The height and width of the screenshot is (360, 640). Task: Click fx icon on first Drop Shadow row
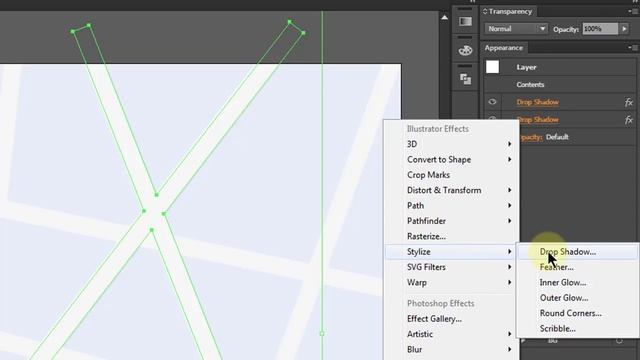[629, 102]
